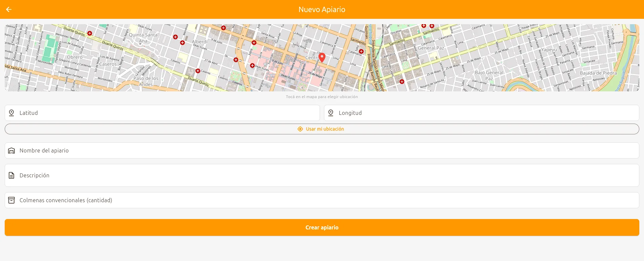This screenshot has height=261, width=644.
Task: Focus Colmenas convencionales (cantidad) field
Action: [322, 200]
